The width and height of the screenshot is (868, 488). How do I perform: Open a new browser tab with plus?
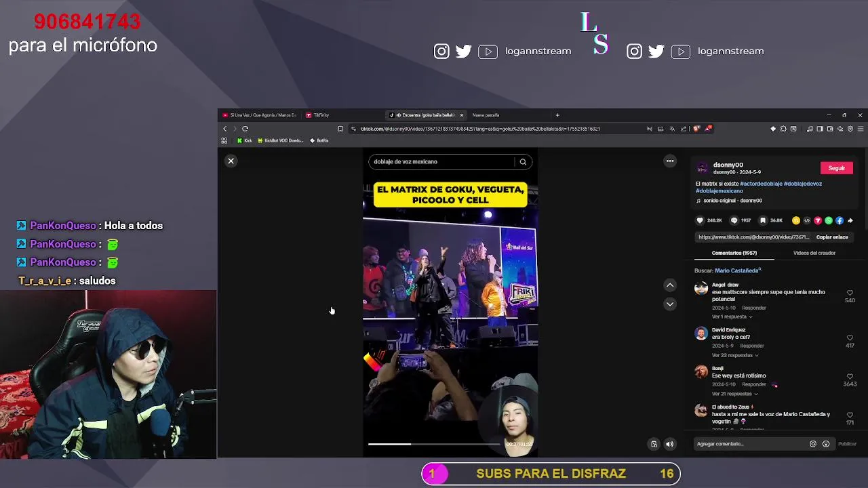[557, 115]
